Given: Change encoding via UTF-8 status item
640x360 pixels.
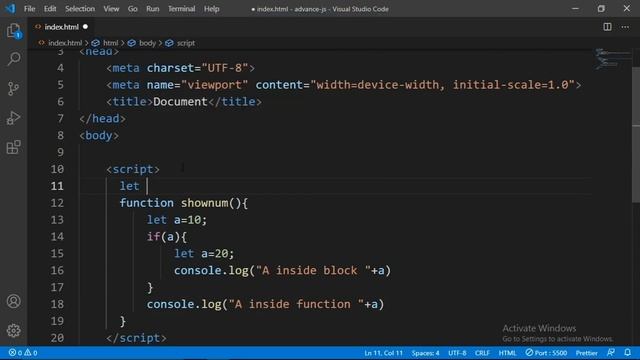Looking at the screenshot, I should tap(457, 353).
